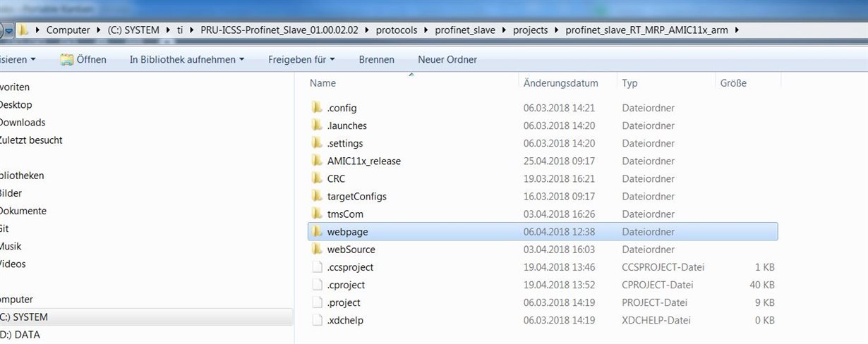Select the .cproject file icon
The height and width of the screenshot is (344, 868).
(x=317, y=285)
